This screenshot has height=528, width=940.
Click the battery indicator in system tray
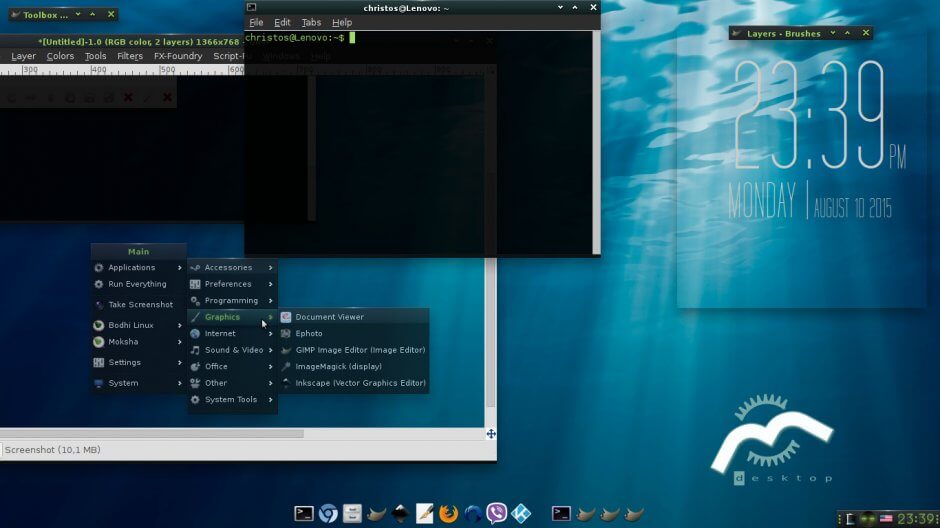850,519
